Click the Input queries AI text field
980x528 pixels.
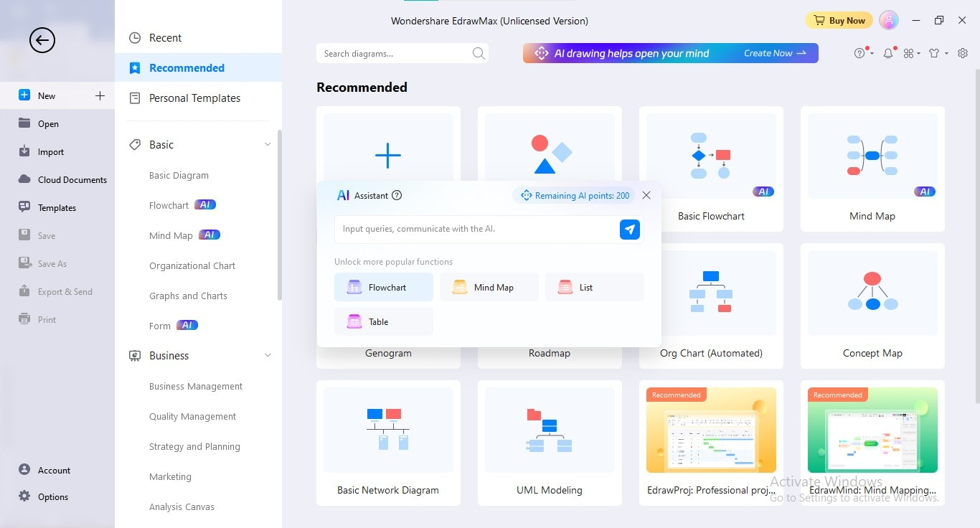(476, 230)
